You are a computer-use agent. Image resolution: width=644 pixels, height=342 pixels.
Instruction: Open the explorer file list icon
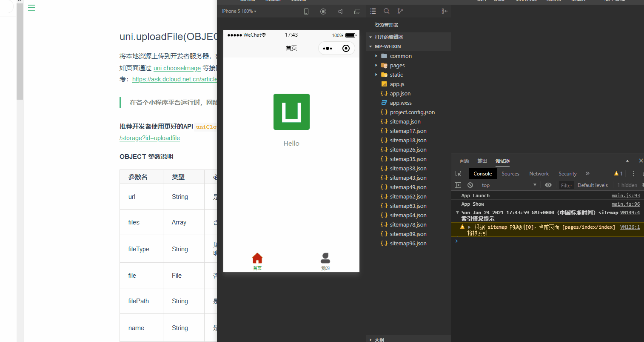point(373,11)
